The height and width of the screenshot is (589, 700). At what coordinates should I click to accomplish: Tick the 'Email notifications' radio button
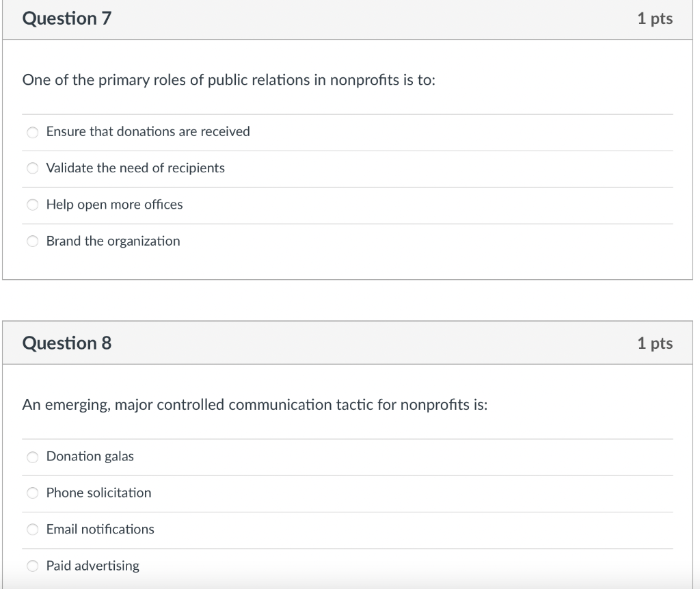coord(33,529)
